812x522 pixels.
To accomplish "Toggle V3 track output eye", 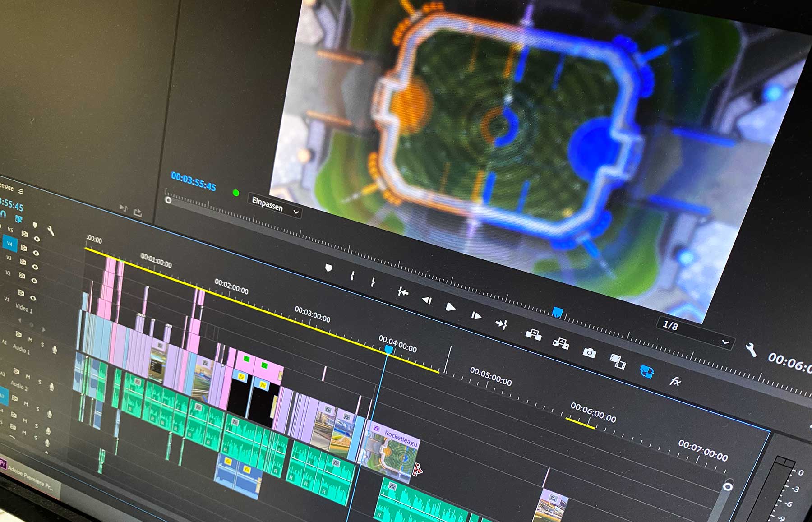I will (35, 267).
